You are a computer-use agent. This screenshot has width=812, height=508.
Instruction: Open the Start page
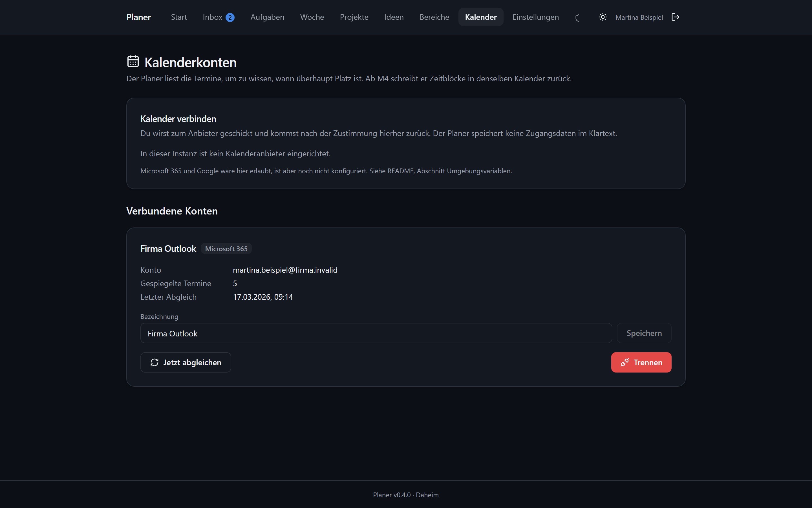click(179, 17)
